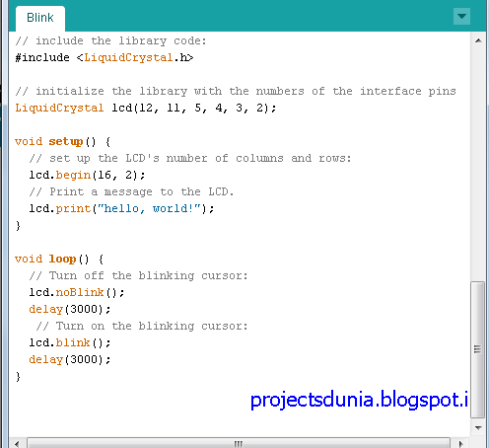The width and height of the screenshot is (489, 448).
Task: Click the '// initialize the library' comment line
Action: pos(236,91)
